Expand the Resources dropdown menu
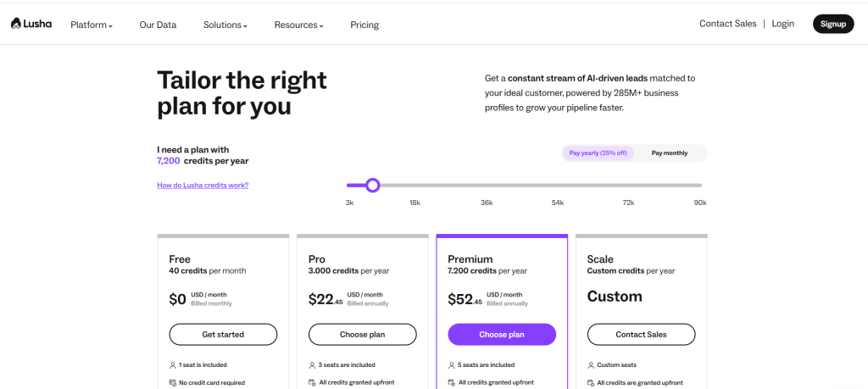Screen dimensions: 868x389 pos(298,25)
